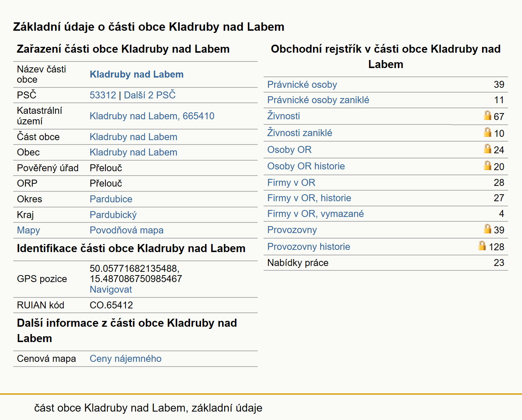Open Povodňová mapa flood map
The image size is (522, 420).
(x=127, y=230)
